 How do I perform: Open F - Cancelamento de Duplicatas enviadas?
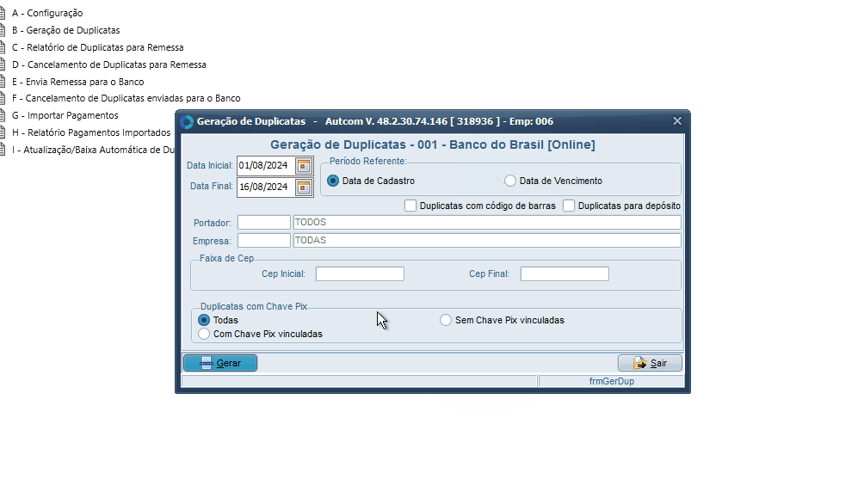coord(127,99)
